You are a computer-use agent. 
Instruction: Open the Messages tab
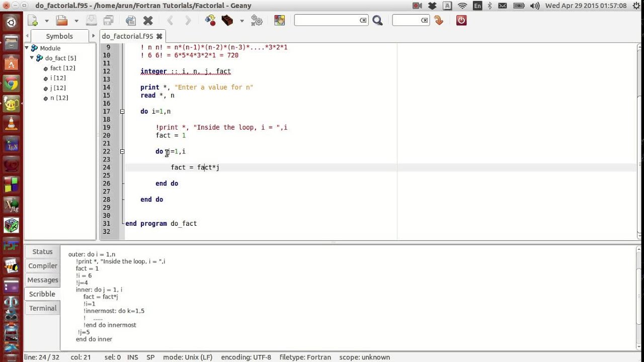[42, 280]
